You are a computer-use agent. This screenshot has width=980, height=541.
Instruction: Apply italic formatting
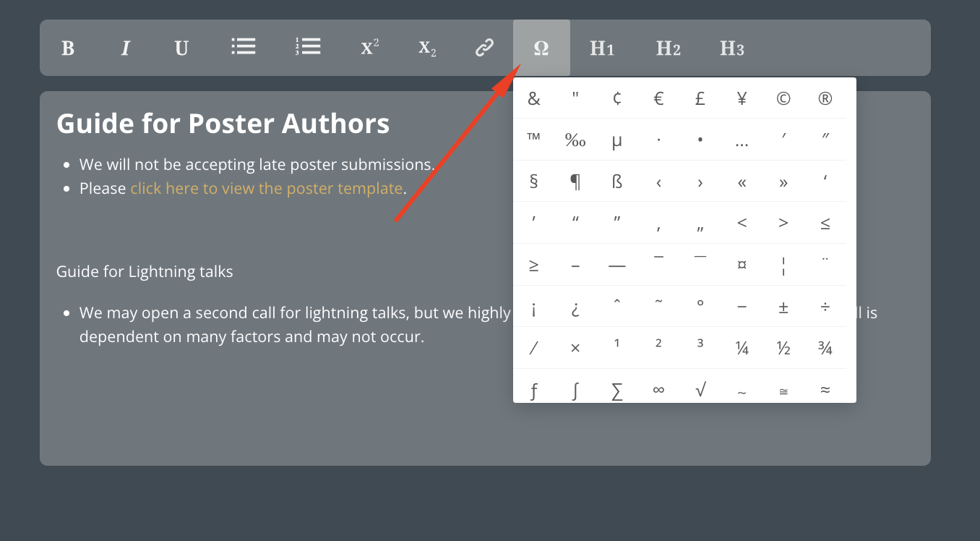(x=124, y=48)
